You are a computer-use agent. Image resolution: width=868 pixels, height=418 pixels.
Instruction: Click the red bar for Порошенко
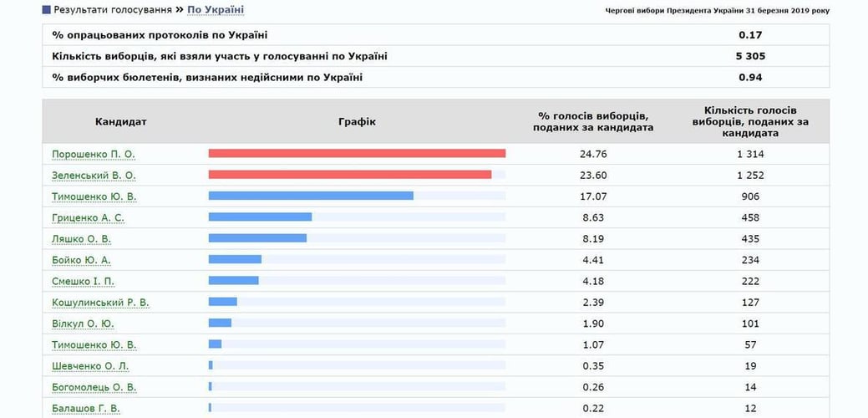tap(357, 154)
